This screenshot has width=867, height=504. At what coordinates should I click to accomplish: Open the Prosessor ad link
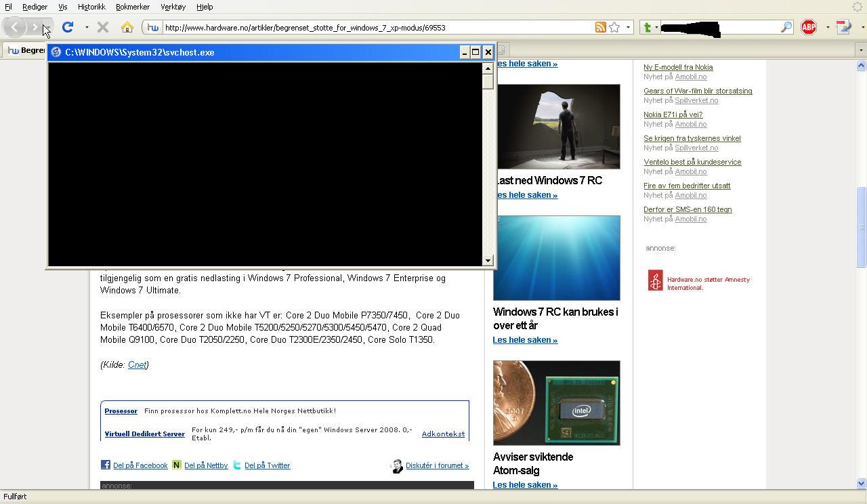tap(121, 411)
